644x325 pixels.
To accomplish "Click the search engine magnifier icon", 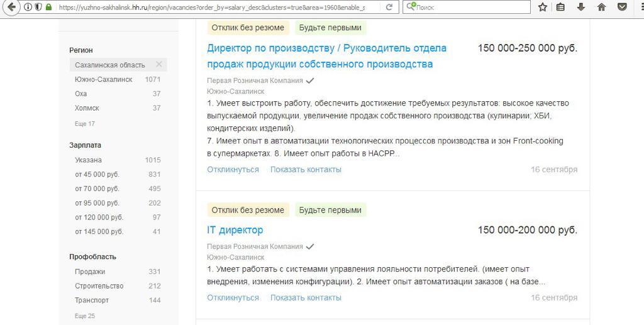I will [x=411, y=6].
